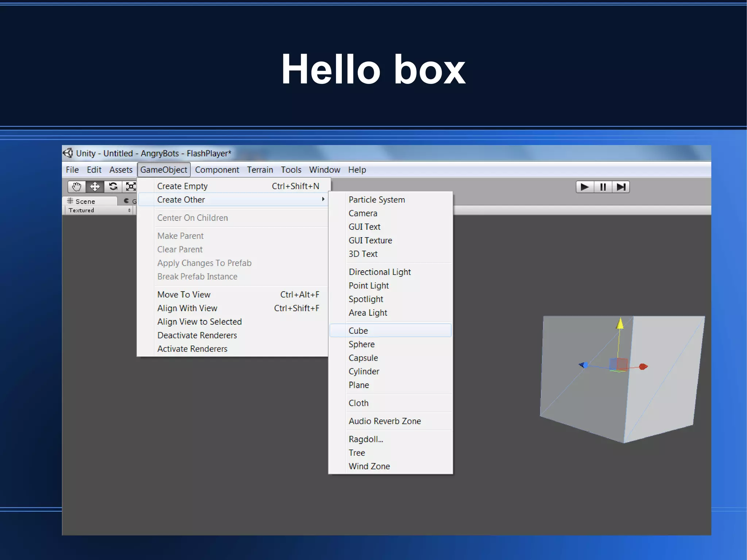Image resolution: width=747 pixels, height=560 pixels.
Task: Select Capsule from the submenu
Action: (x=391, y=358)
